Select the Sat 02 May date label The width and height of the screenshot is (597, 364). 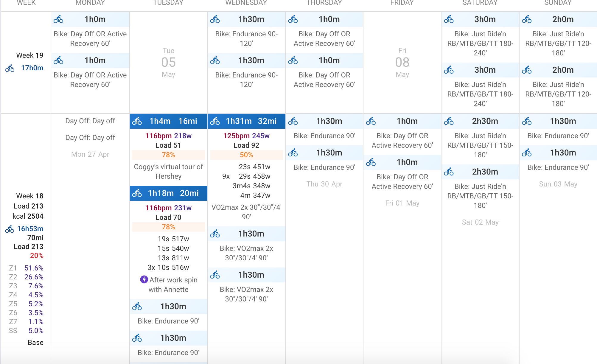pos(480,222)
